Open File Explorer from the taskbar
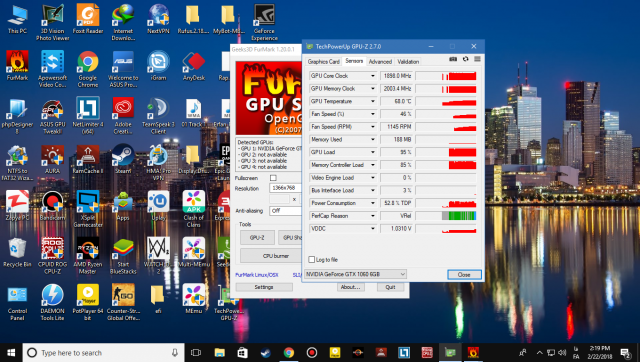This screenshot has width=640, height=362. (x=220, y=353)
